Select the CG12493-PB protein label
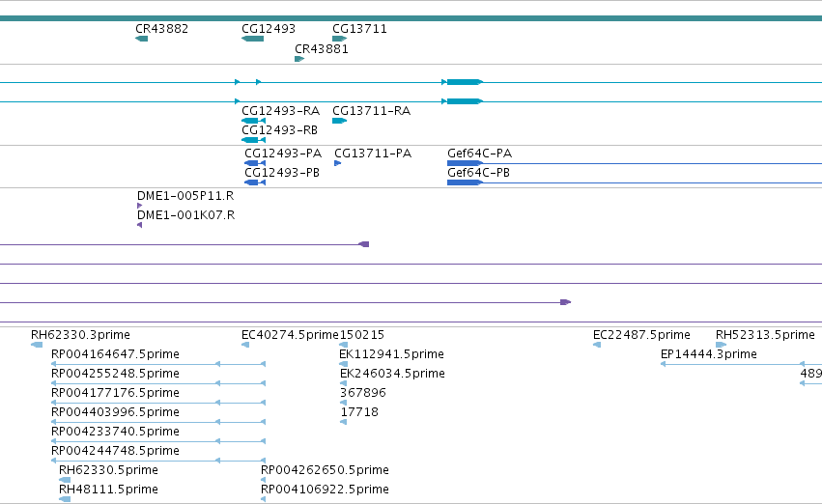This screenshot has height=504, width=822. click(x=282, y=173)
